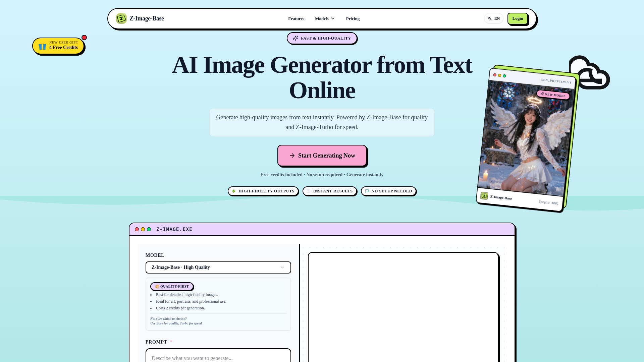
Task: Click the green traffic-light dot on Z-IMAGE.EXE window
Action: (x=149, y=229)
